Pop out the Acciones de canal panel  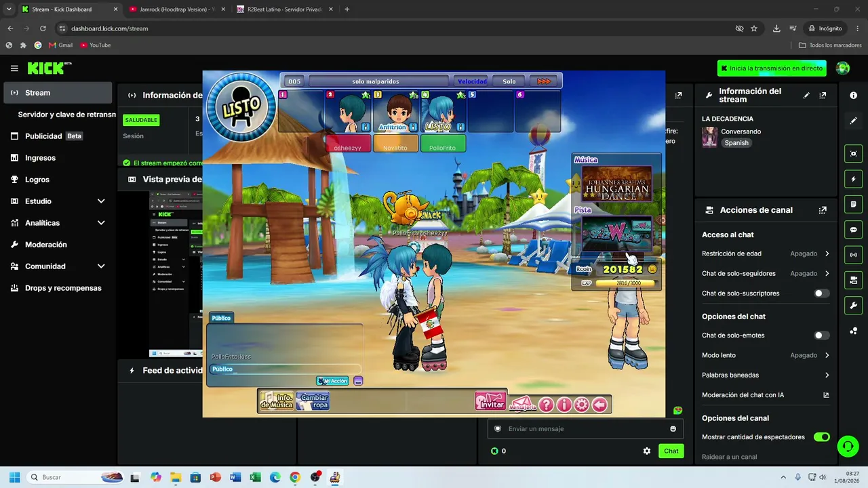click(823, 210)
